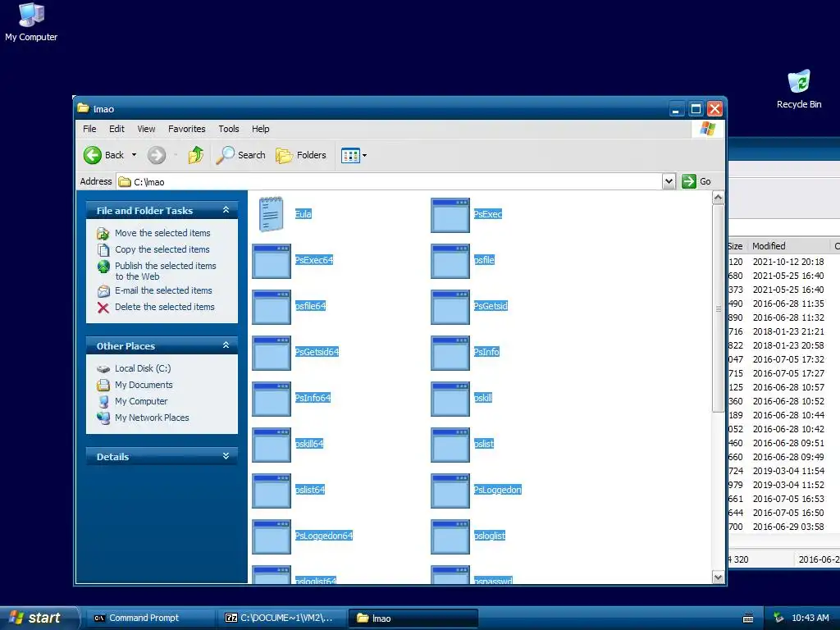Click the Search magnifier toolbar button
Viewport: 840px width, 630px height.
click(x=240, y=155)
